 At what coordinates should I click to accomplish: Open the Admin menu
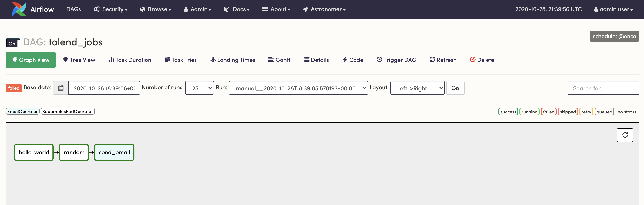click(x=197, y=9)
